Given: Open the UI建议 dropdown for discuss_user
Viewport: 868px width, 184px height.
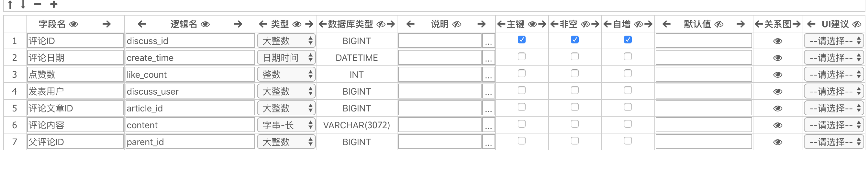Looking at the screenshot, I should (834, 91).
